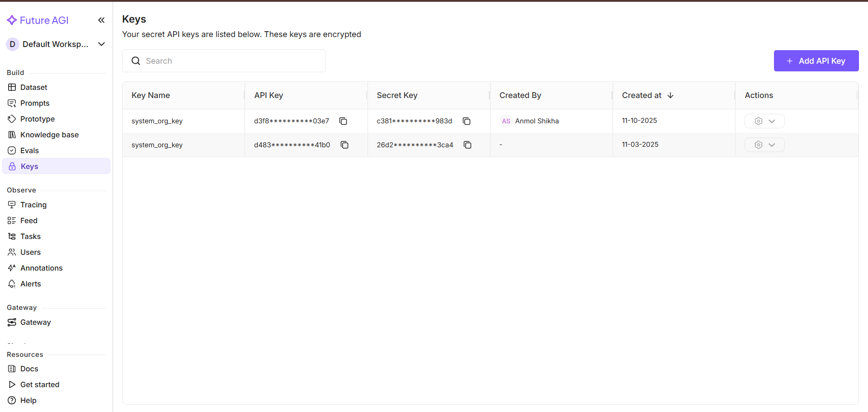
Task: Click the Get started link
Action: [x=39, y=384]
